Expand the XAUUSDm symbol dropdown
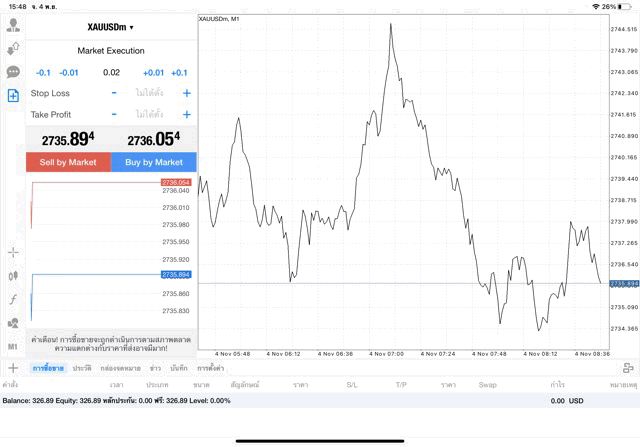The height and width of the screenshot is (447, 640). tap(111, 27)
